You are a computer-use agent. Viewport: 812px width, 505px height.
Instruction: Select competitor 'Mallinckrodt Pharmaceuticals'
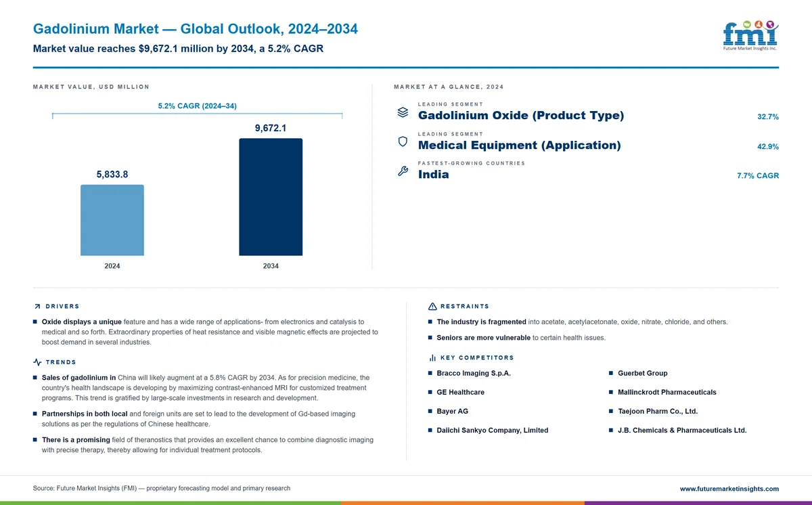click(667, 392)
